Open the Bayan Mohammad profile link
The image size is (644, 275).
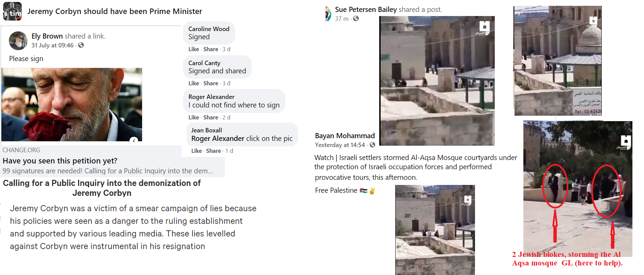[344, 136]
